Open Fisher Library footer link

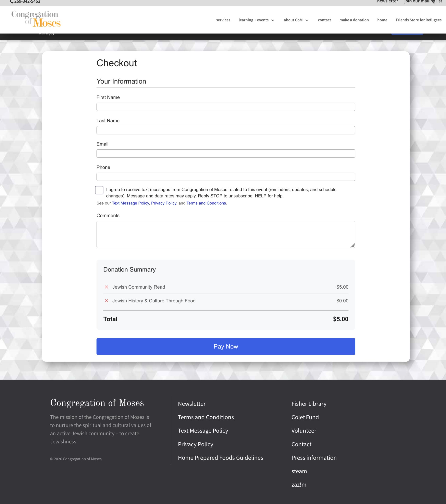point(309,404)
